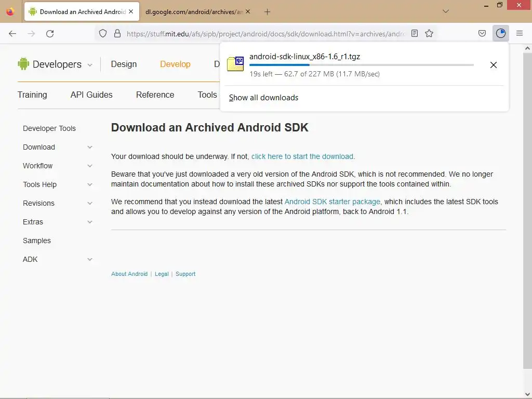This screenshot has width=532, height=399.
Task: Expand the Tools Help sidebar section
Action: point(90,184)
